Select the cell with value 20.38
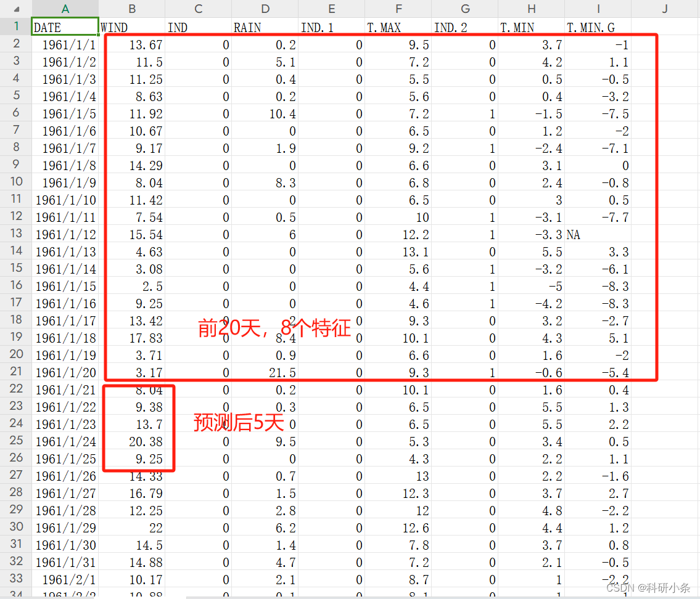 (x=132, y=441)
